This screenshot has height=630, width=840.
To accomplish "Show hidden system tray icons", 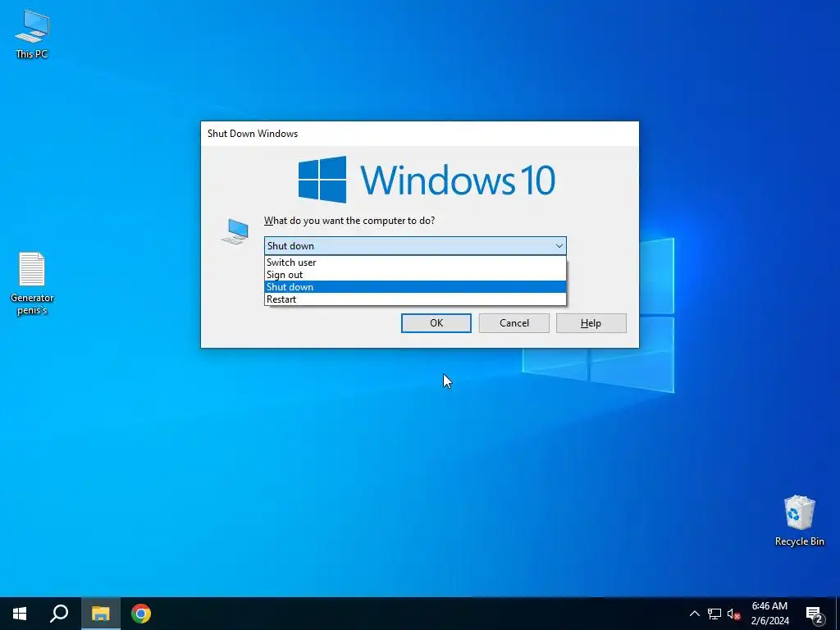I will (x=694, y=614).
